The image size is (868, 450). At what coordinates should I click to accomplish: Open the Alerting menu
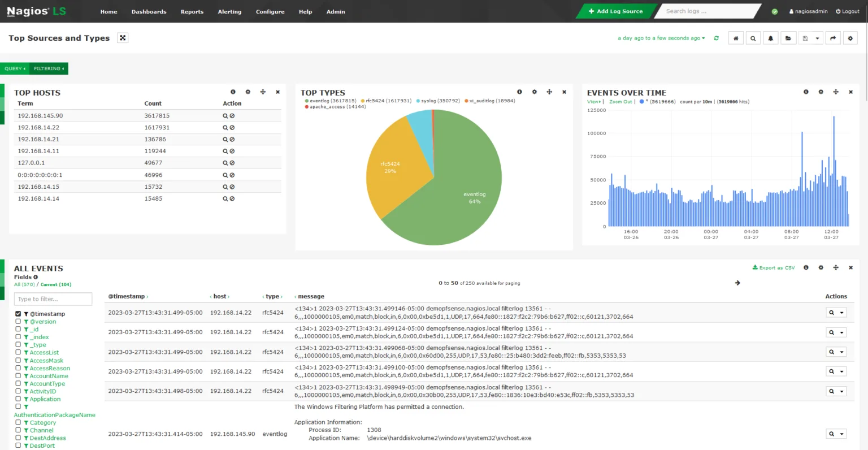(229, 11)
